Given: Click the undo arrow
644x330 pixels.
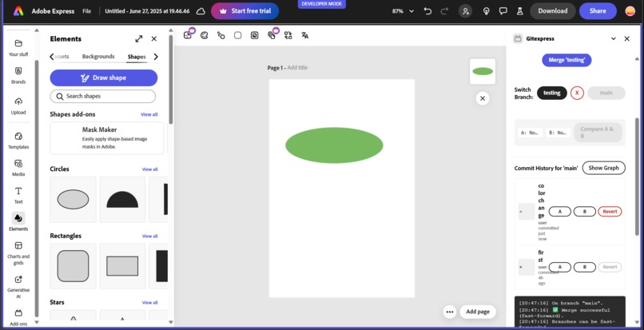Looking at the screenshot, I should coord(427,11).
